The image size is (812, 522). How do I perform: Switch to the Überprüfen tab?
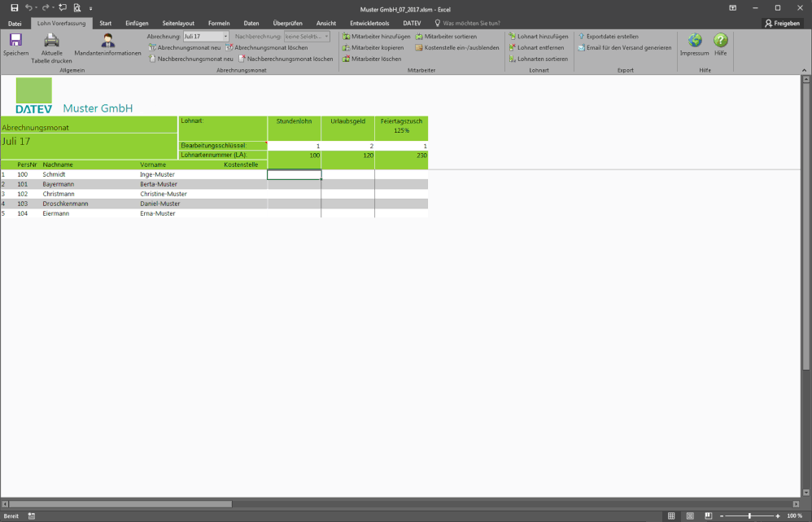[x=287, y=24]
